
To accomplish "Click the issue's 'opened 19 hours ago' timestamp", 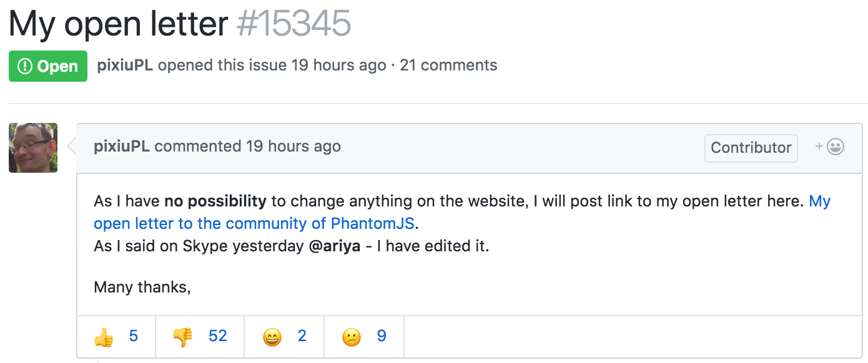I will point(338,65).
